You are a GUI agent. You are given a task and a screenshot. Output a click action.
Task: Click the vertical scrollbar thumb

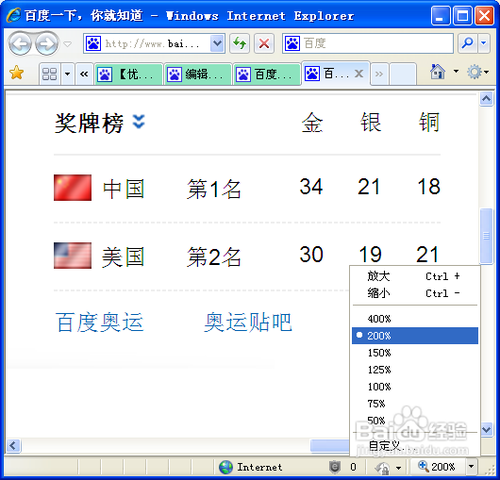(486, 236)
